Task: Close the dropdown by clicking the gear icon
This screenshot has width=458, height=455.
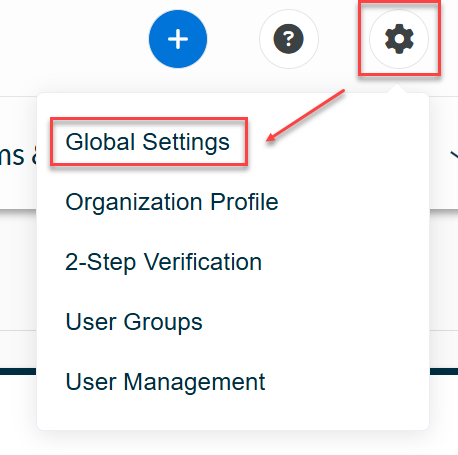Action: (x=399, y=39)
